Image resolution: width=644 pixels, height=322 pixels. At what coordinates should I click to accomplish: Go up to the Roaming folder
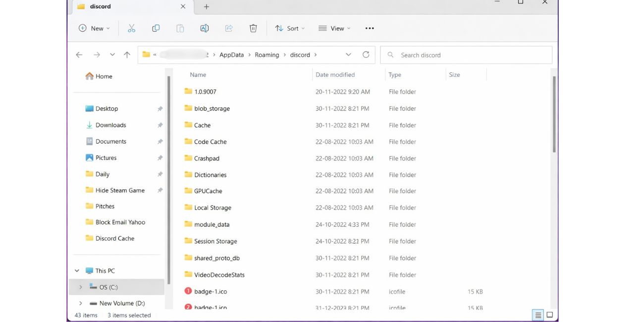(127, 54)
